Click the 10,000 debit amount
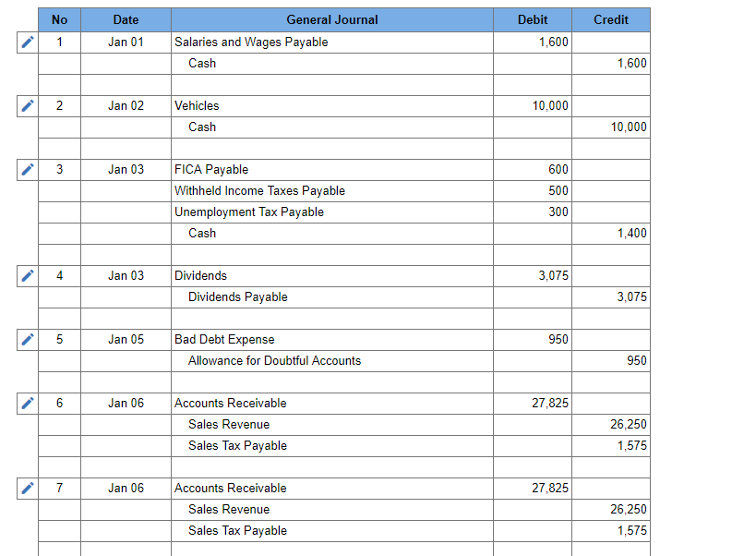756x556 pixels. coord(533,106)
